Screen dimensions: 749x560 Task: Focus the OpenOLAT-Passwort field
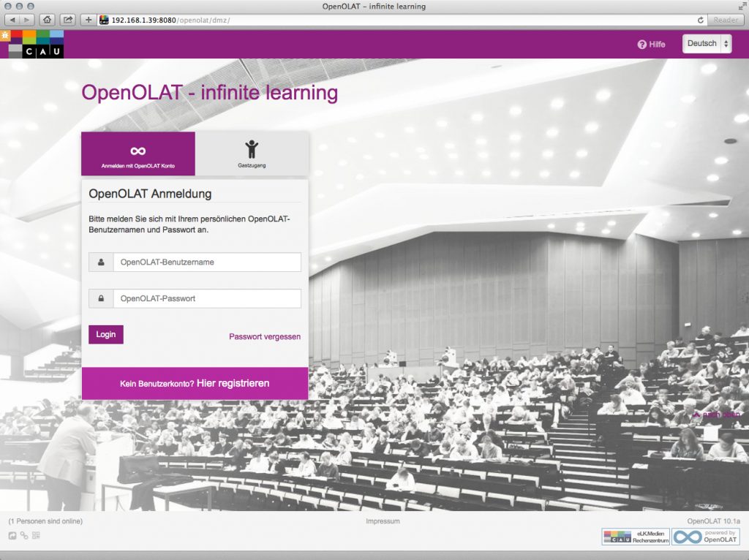[x=206, y=299]
